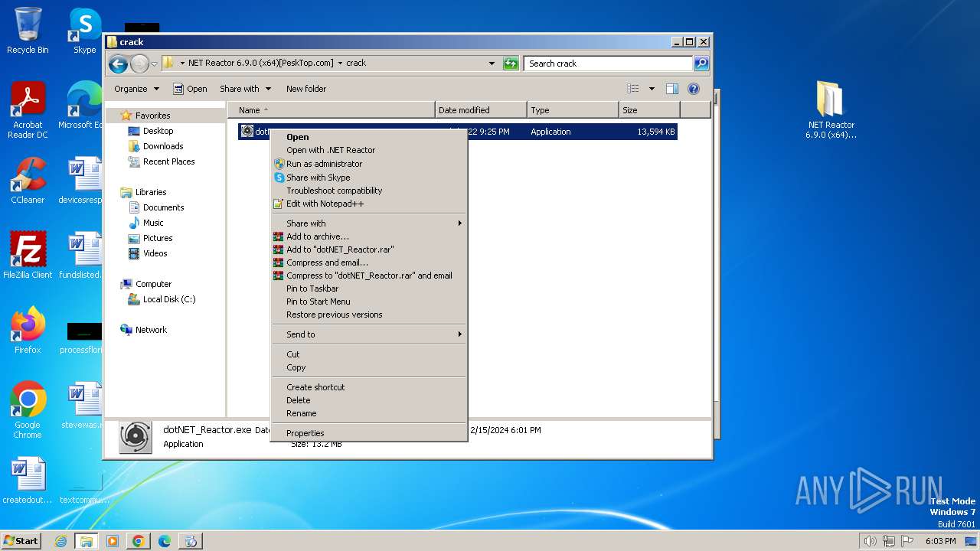This screenshot has height=551, width=980.
Task: Choose Edit with Notepad++
Action: pos(369,204)
